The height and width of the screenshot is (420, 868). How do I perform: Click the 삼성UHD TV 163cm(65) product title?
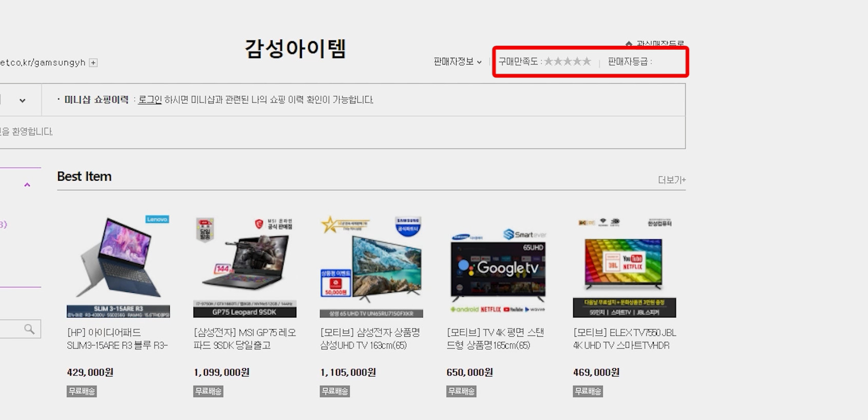(x=370, y=339)
